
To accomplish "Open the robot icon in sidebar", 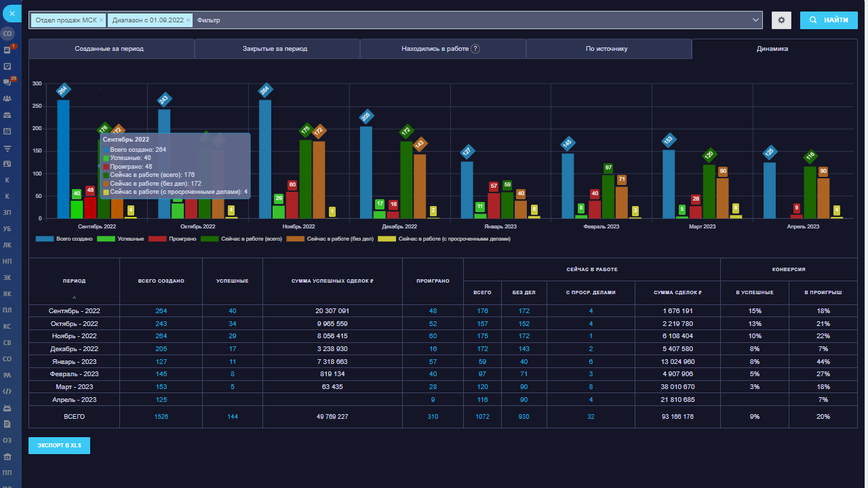I will (7, 407).
